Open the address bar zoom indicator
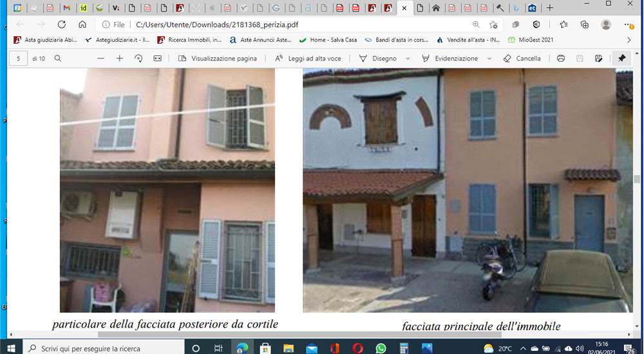 pyautogui.click(x=476, y=24)
